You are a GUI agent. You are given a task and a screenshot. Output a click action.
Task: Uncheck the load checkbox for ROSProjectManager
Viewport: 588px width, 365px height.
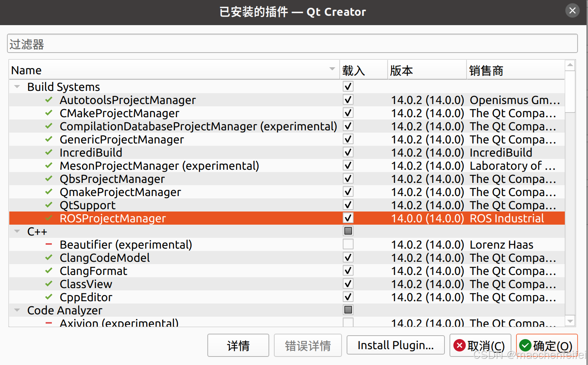tap(348, 218)
